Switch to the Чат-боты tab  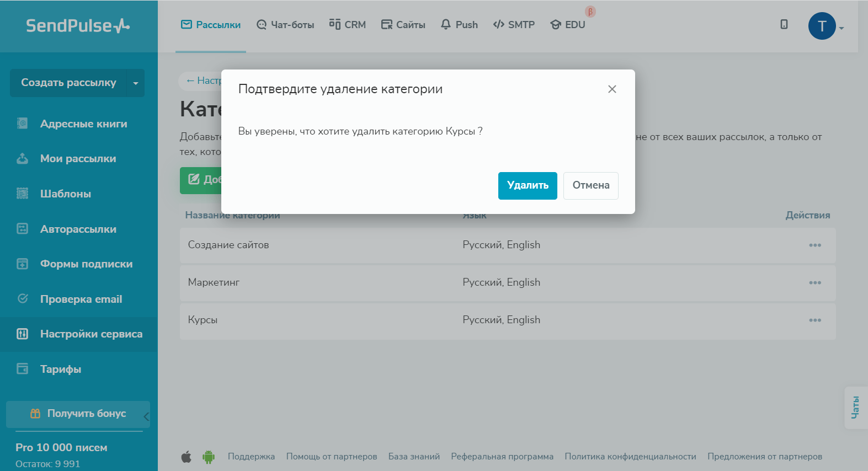(285, 25)
